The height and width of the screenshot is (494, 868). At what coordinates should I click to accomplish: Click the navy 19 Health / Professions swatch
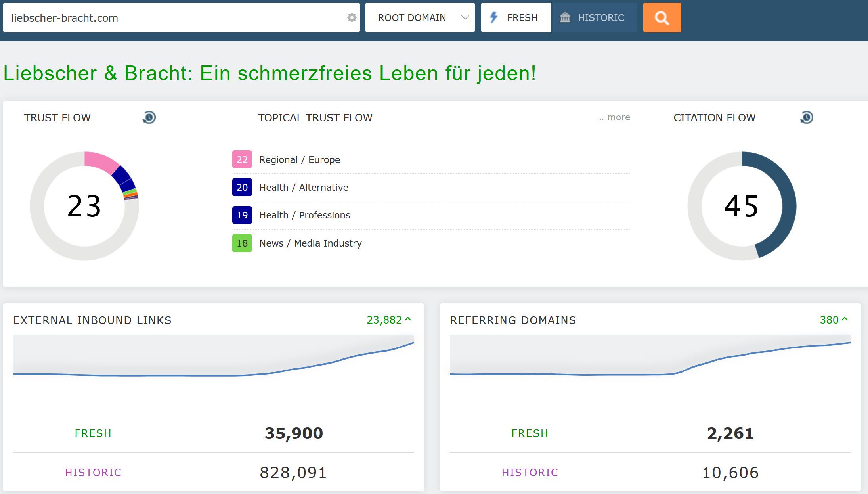(242, 215)
